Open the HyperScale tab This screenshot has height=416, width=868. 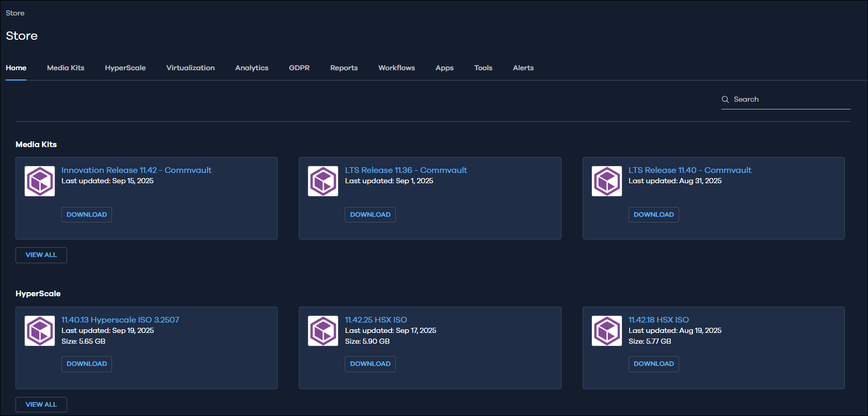[125, 68]
